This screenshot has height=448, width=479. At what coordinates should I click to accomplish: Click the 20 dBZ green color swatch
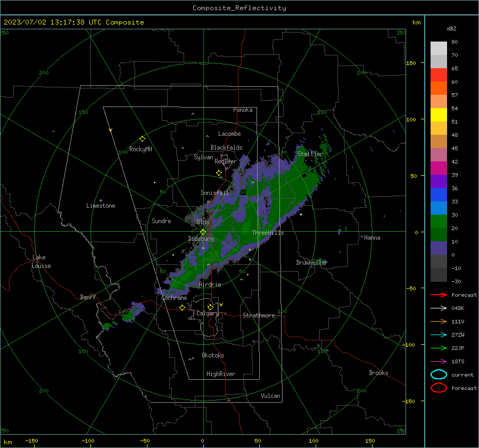(x=439, y=234)
